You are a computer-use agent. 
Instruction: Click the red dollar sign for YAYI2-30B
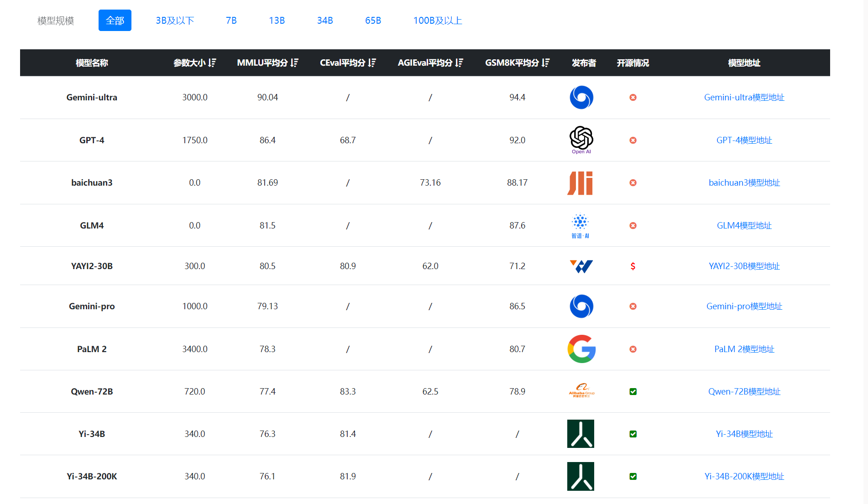coord(633,266)
